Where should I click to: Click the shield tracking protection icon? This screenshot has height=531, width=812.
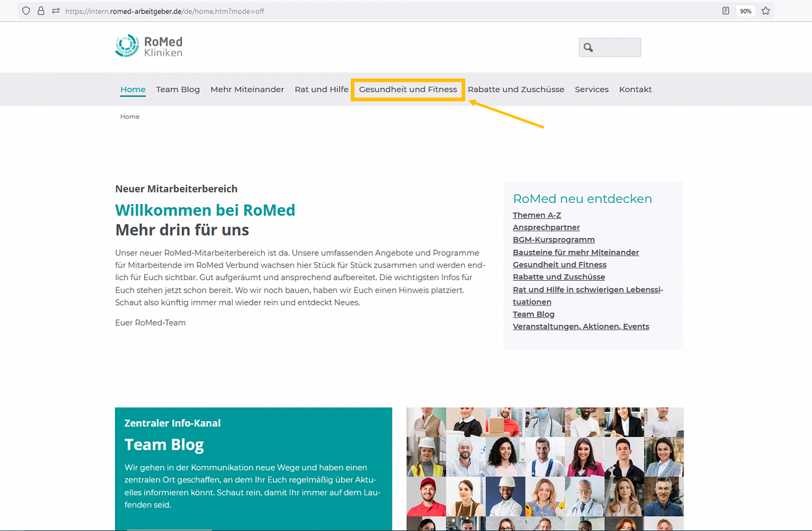pyautogui.click(x=26, y=11)
